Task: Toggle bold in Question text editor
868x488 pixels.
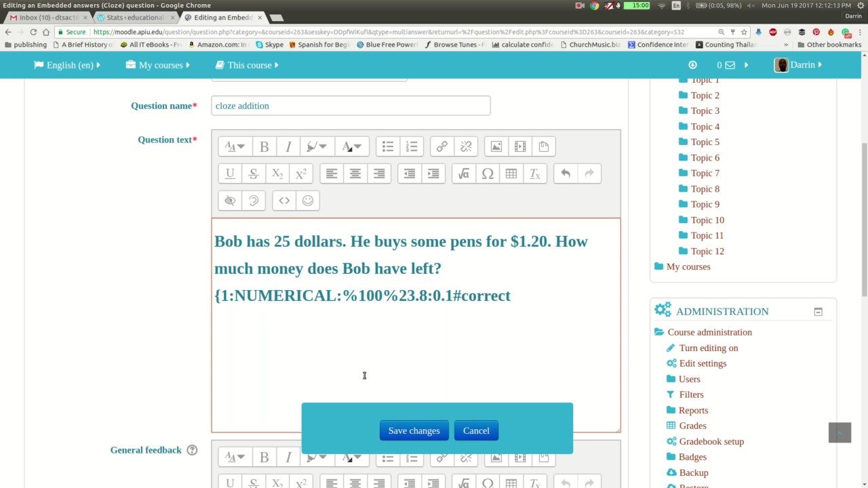Action: click(264, 146)
